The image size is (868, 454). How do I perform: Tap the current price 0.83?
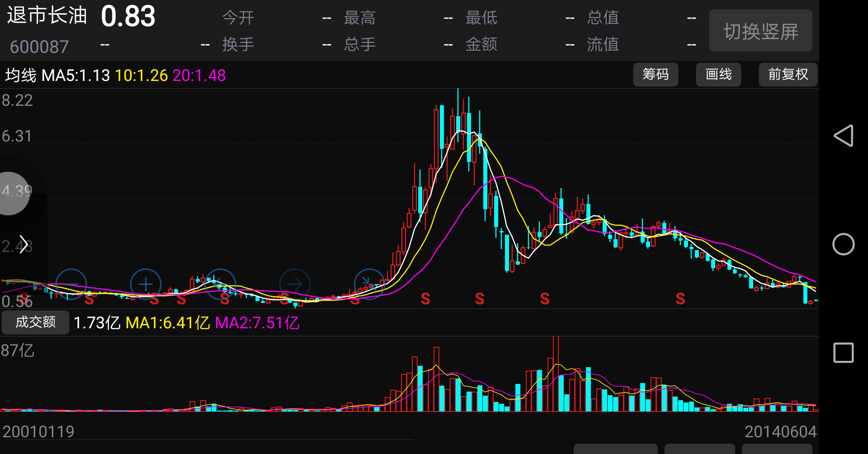click(x=128, y=16)
